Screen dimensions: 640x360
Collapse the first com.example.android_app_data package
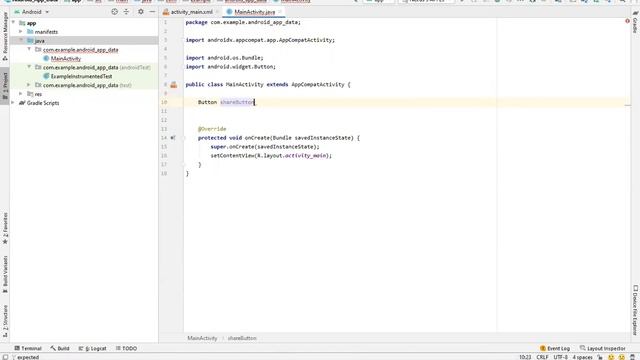click(29, 49)
